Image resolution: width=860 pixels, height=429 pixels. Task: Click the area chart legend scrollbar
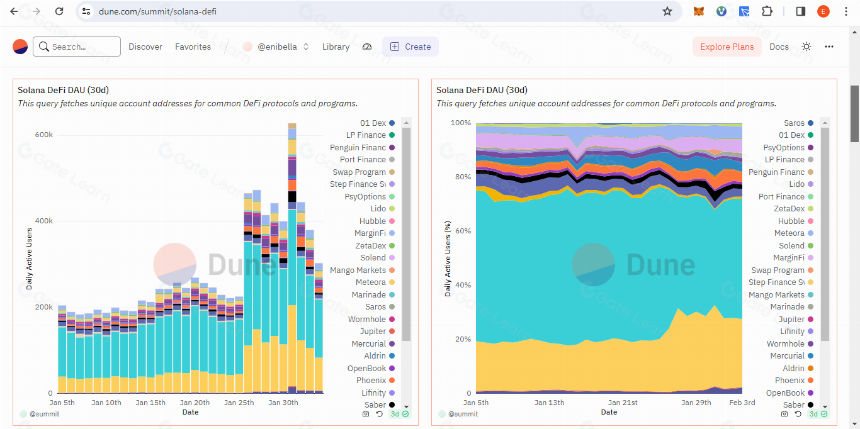tap(825, 235)
